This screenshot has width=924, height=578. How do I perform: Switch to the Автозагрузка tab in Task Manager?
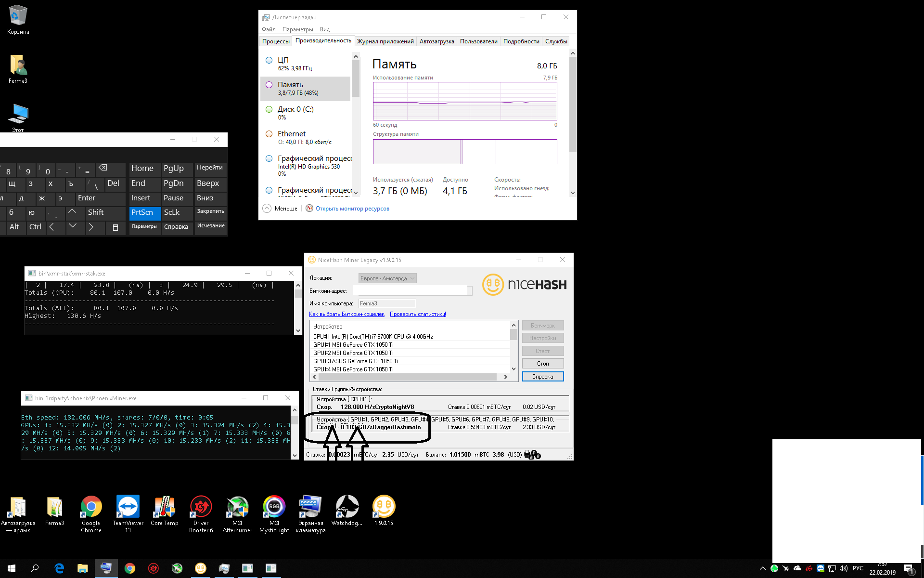pyautogui.click(x=436, y=41)
